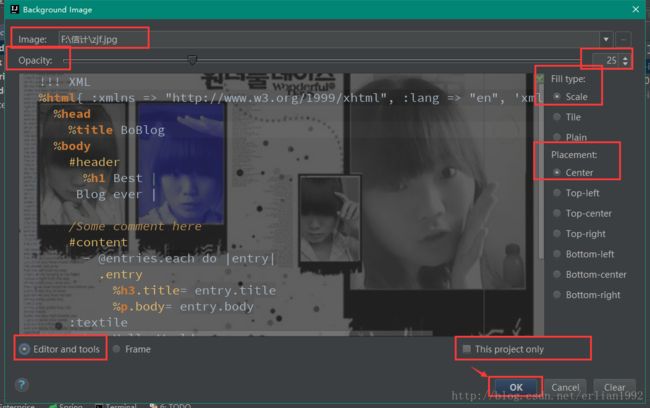Open the TODO tool window tab
This screenshot has height=408, width=650.
coord(171,406)
